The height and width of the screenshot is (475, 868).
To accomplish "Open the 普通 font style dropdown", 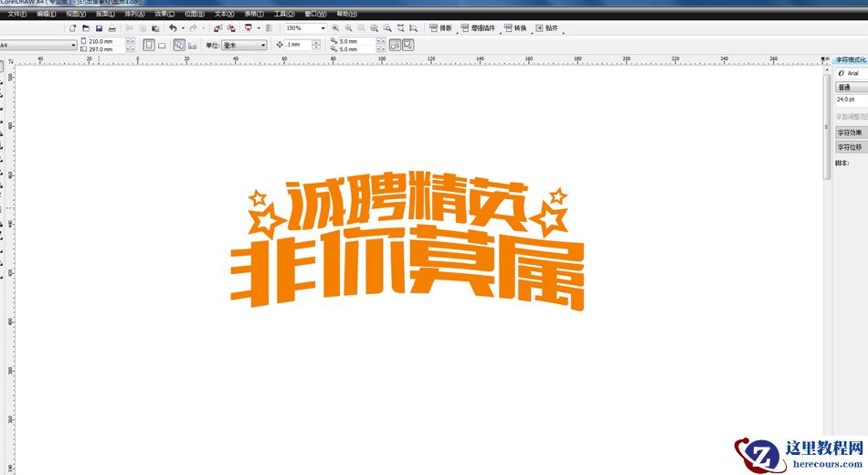I will 852,88.
